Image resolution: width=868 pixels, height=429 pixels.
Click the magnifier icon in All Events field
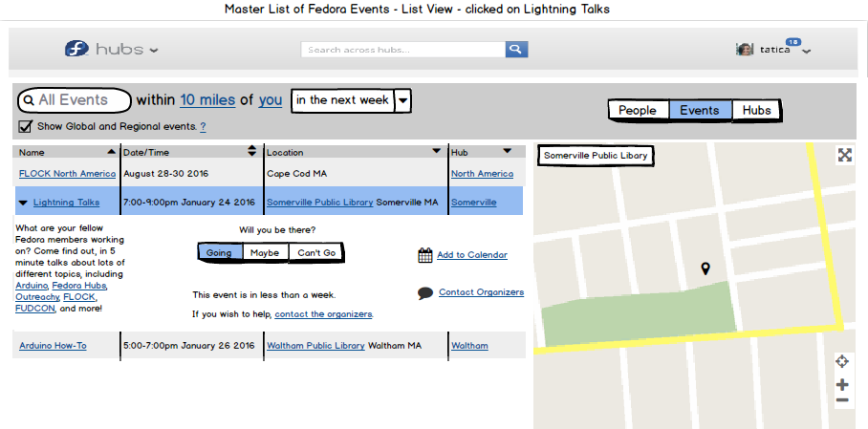(30, 100)
